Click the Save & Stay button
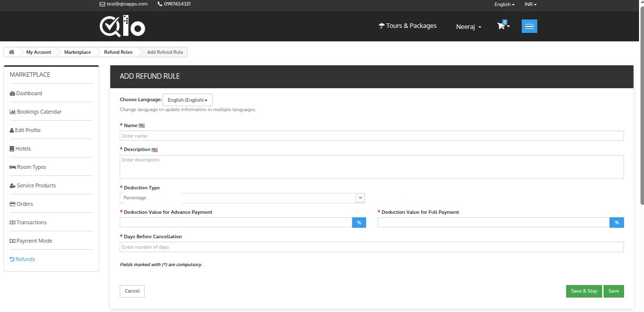The width and height of the screenshot is (644, 312). [x=584, y=291]
